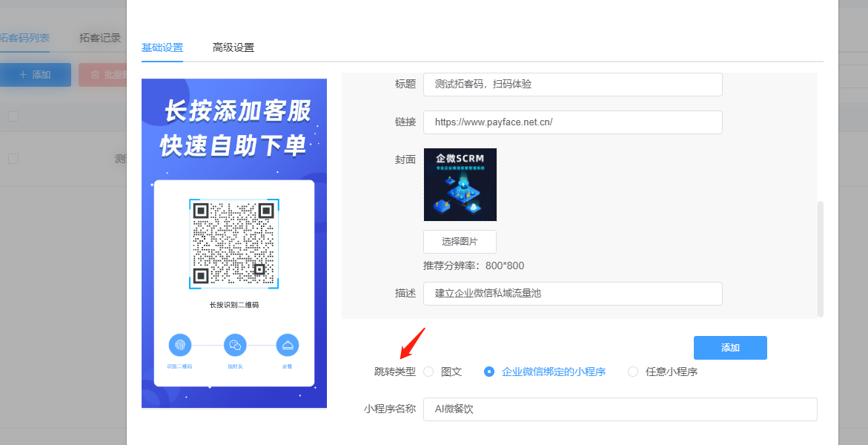Check the first row checkbox in the list
Screen dimensions: 868x445
[13, 159]
